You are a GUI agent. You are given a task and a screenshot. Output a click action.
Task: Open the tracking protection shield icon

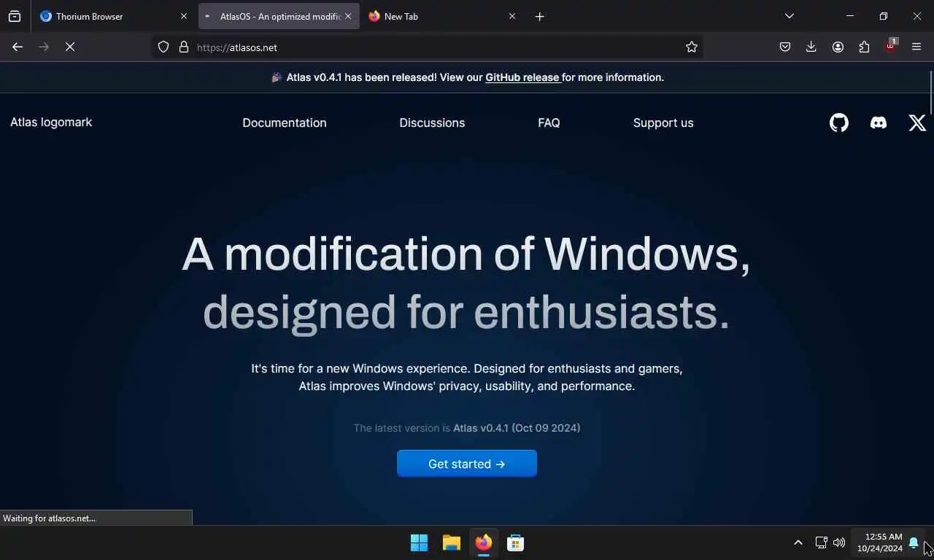coord(163,47)
